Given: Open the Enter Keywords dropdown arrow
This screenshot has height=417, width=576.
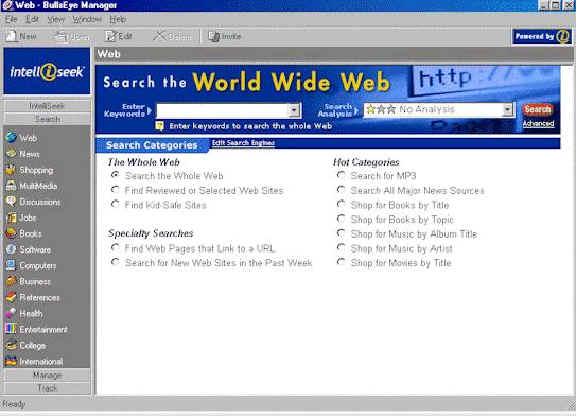Looking at the screenshot, I should 294,111.
